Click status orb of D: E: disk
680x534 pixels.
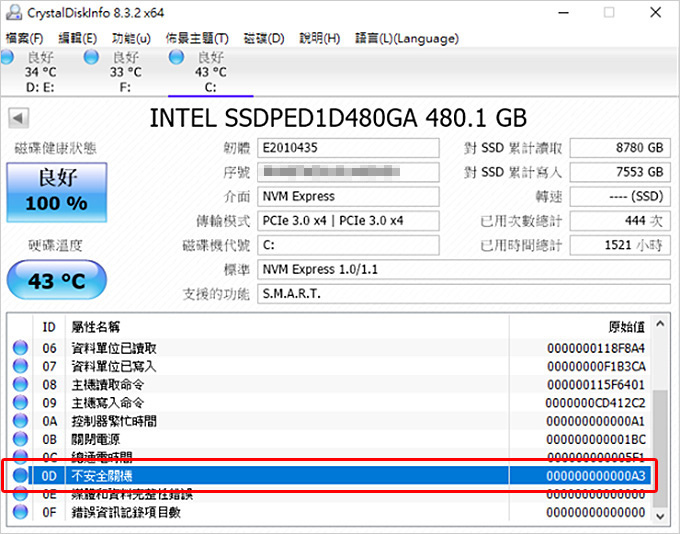click(7, 57)
